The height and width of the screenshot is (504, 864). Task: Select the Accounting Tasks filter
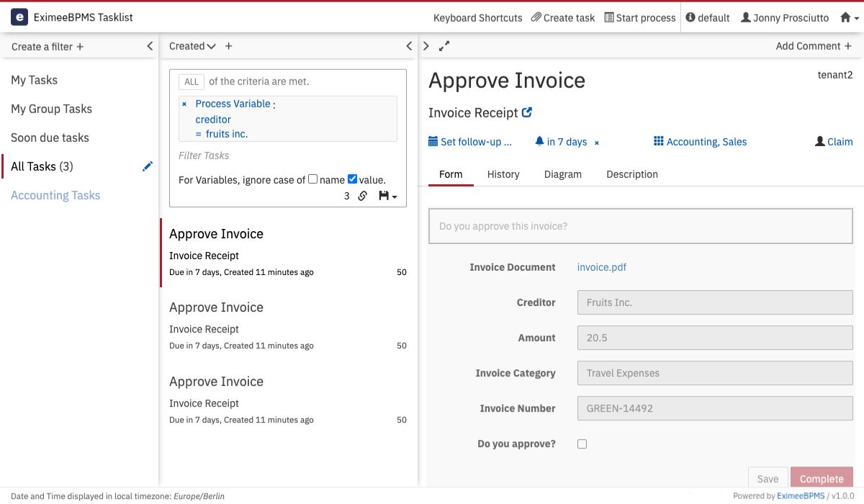pos(55,195)
